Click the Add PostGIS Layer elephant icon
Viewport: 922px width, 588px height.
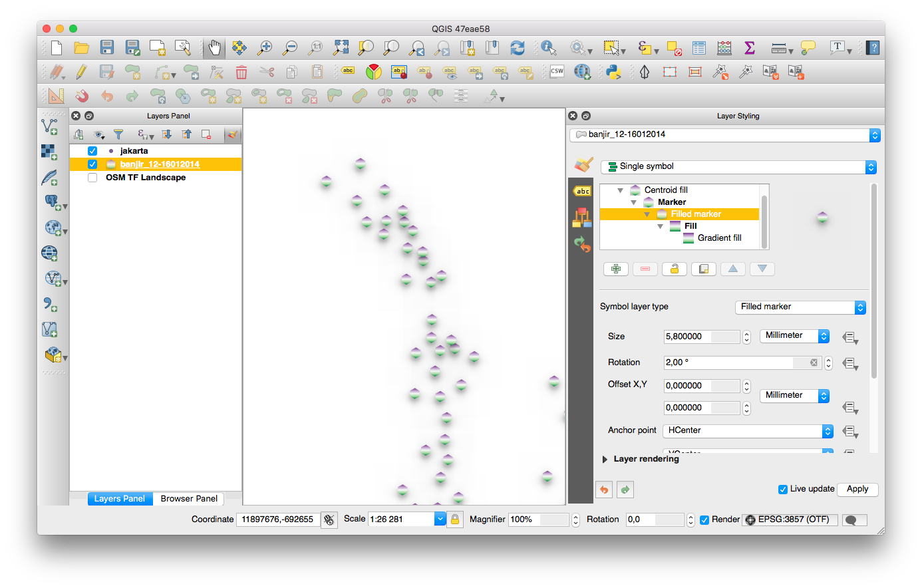pyautogui.click(x=51, y=202)
